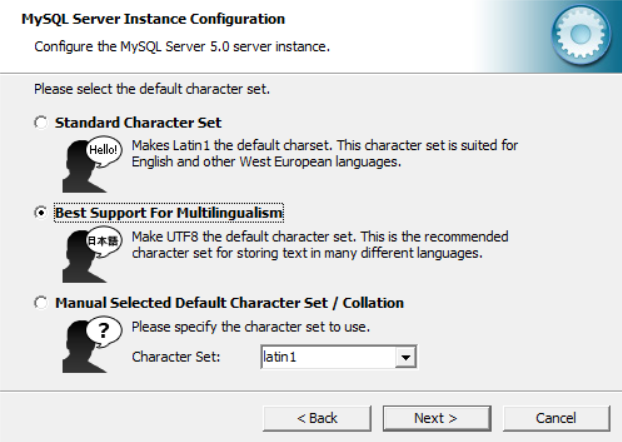622x442 pixels.
Task: Select the Standard Character Set radio button
Action: [x=40, y=123]
